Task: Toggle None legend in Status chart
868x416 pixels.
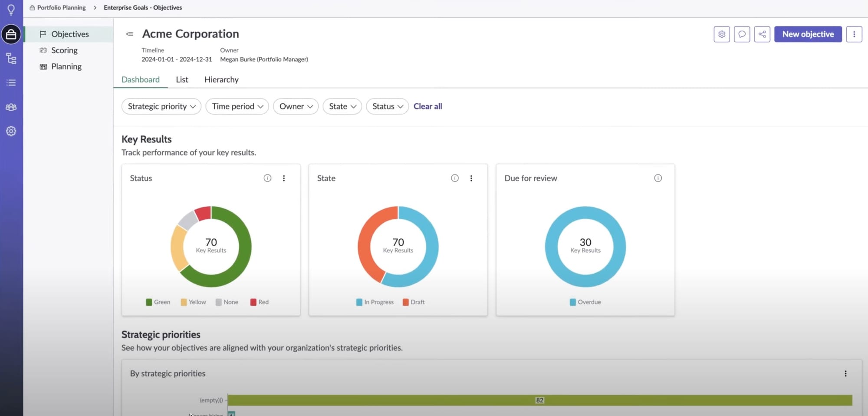Action: tap(227, 302)
